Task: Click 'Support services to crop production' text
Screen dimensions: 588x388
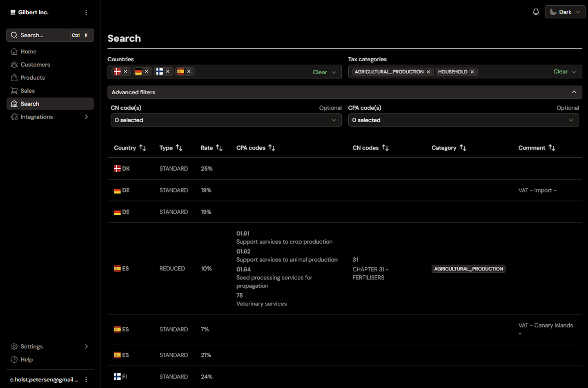Action: click(x=285, y=242)
